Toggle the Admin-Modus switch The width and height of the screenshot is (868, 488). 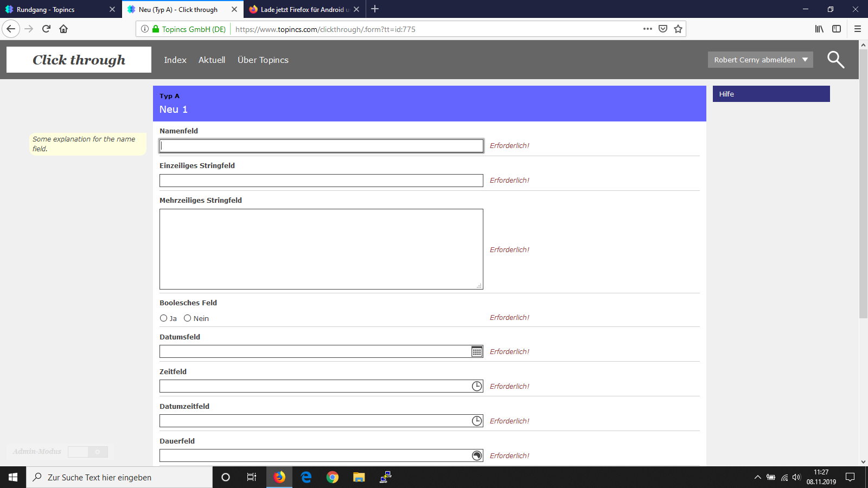88,452
